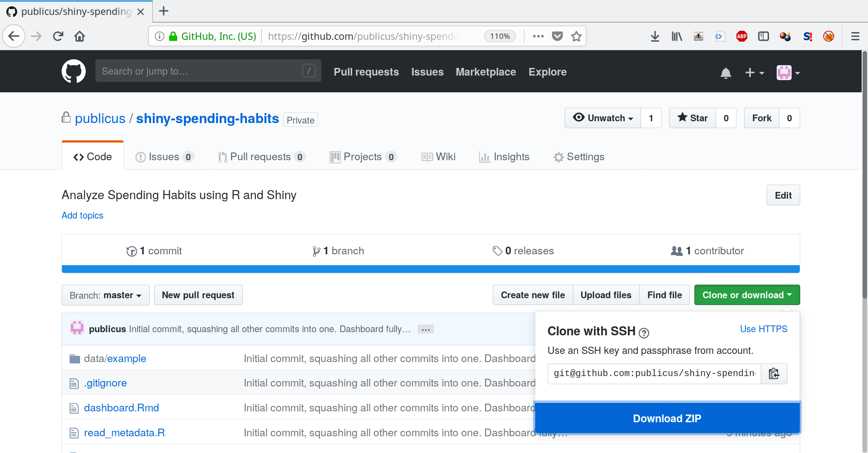Star the repository
Viewport: 868px width, 453px height.
(x=693, y=118)
